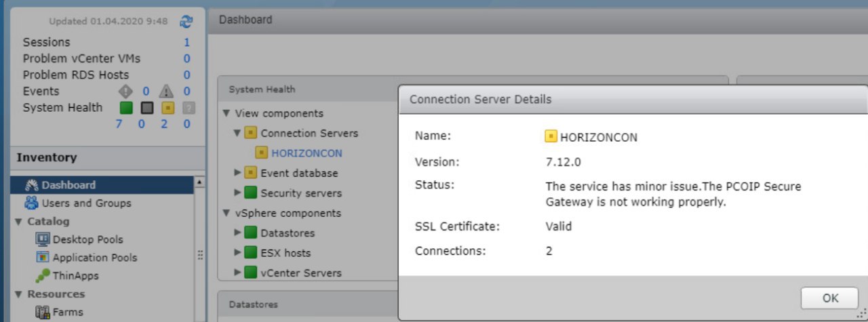
Task: Expand the ESX hosts node
Action: coord(237,253)
